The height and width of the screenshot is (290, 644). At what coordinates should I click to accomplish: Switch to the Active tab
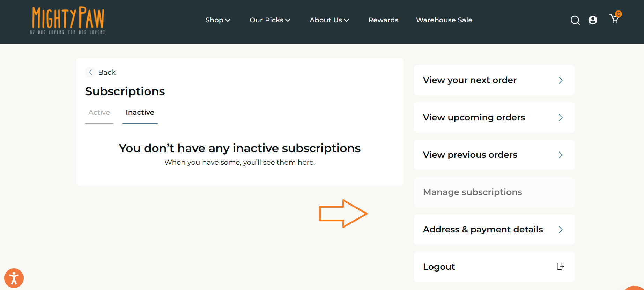click(99, 112)
